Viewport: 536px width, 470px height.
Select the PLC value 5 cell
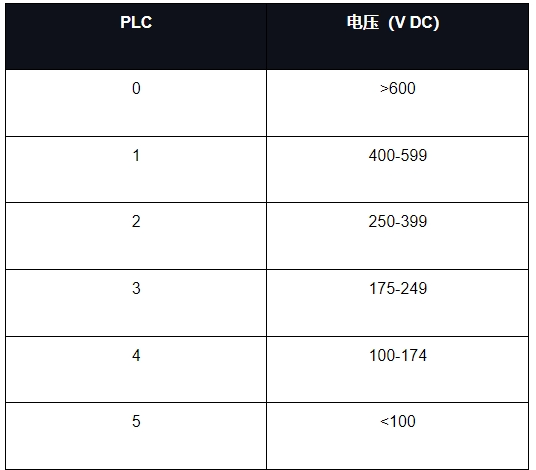[x=136, y=436]
